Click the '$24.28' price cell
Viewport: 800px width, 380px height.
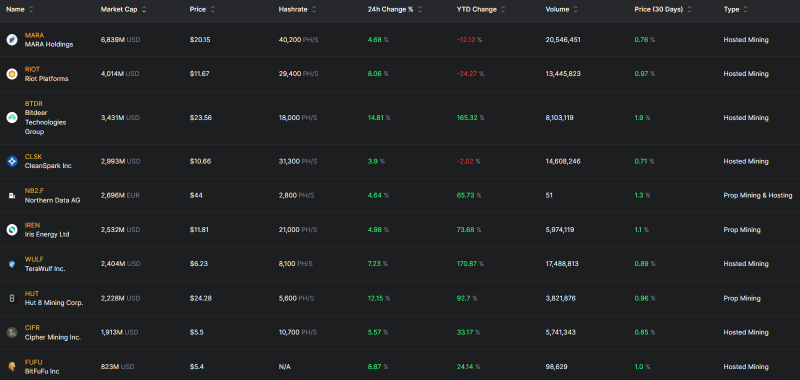coord(201,298)
